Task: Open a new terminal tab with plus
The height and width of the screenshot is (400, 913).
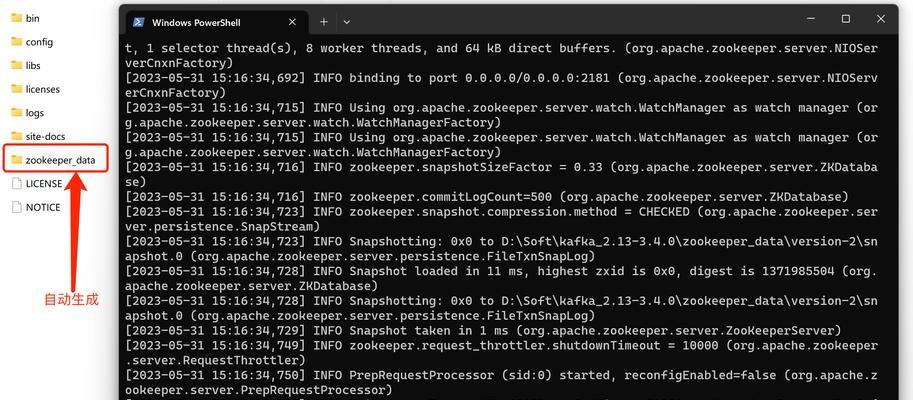Action: click(x=324, y=22)
